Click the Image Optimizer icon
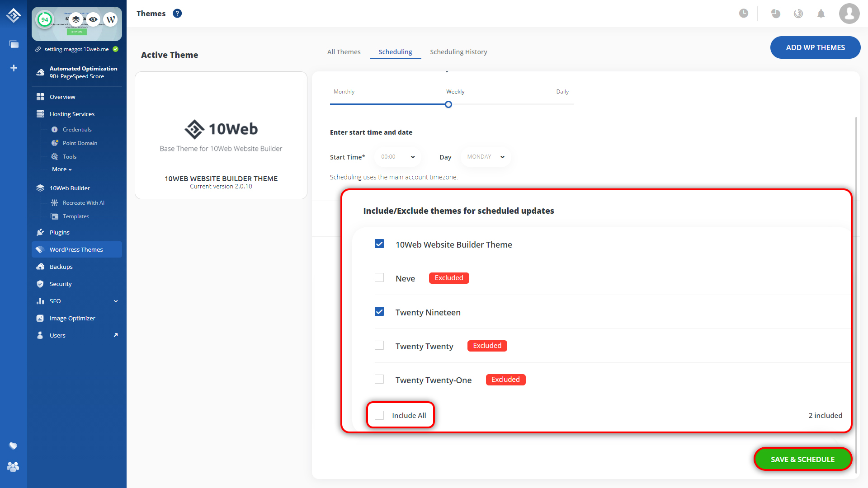The height and width of the screenshot is (488, 868). pos(40,318)
